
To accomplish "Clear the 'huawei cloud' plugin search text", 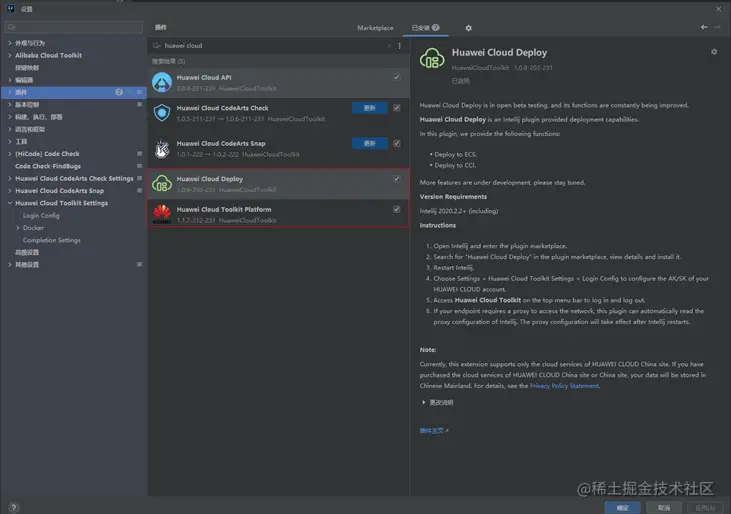I will pyautogui.click(x=389, y=46).
